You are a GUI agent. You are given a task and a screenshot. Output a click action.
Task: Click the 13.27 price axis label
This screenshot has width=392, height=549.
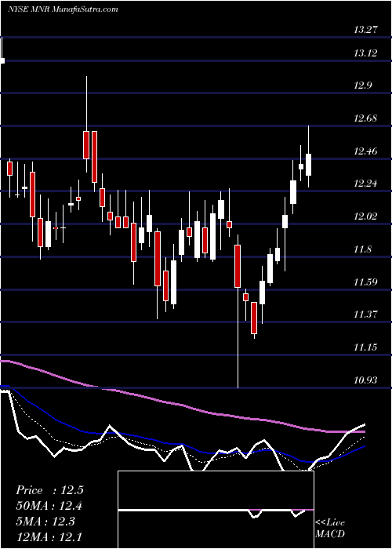pyautogui.click(x=365, y=30)
